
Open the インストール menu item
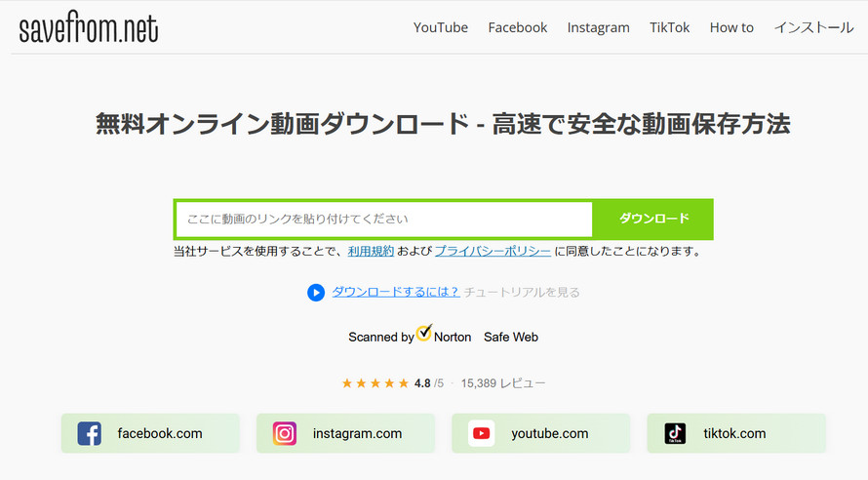coord(813,27)
